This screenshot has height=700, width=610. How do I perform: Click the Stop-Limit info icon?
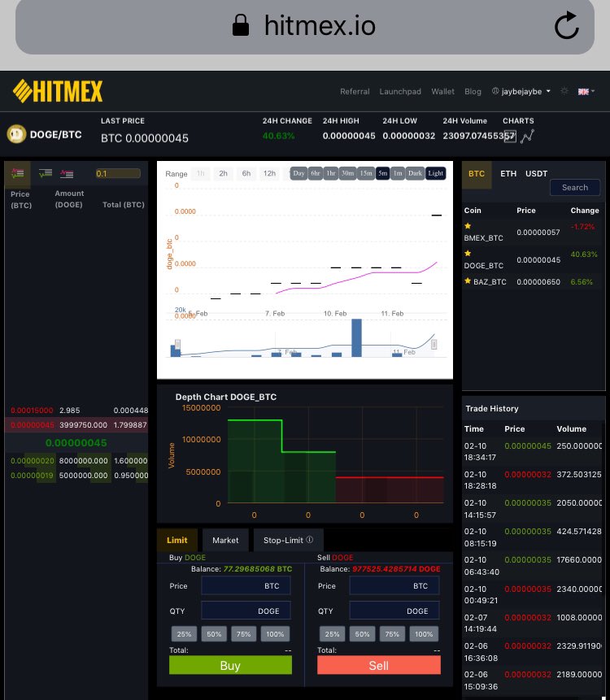309,539
